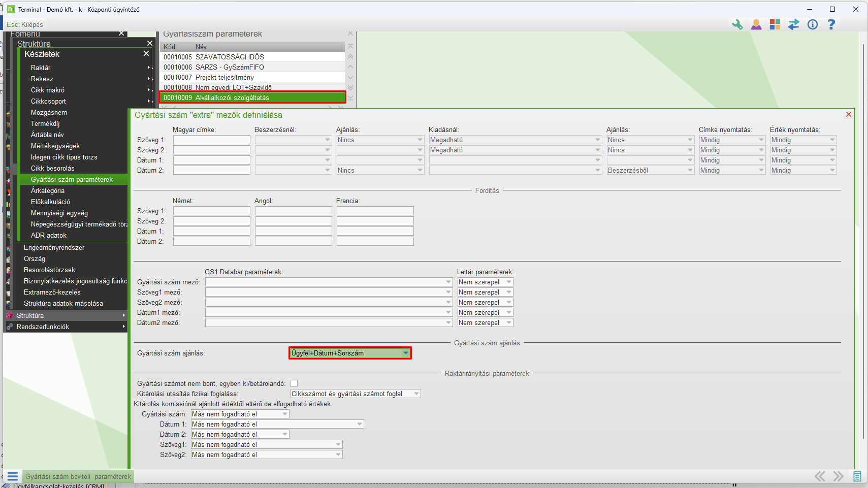The width and height of the screenshot is (868, 488).
Task: Open Engedményrendszer in Struktúra menu
Action: coord(54,247)
